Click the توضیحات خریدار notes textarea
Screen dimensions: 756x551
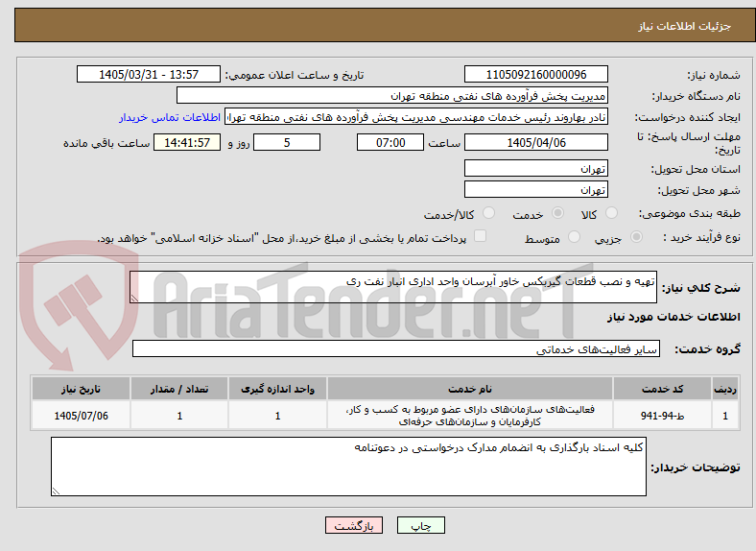click(348, 467)
